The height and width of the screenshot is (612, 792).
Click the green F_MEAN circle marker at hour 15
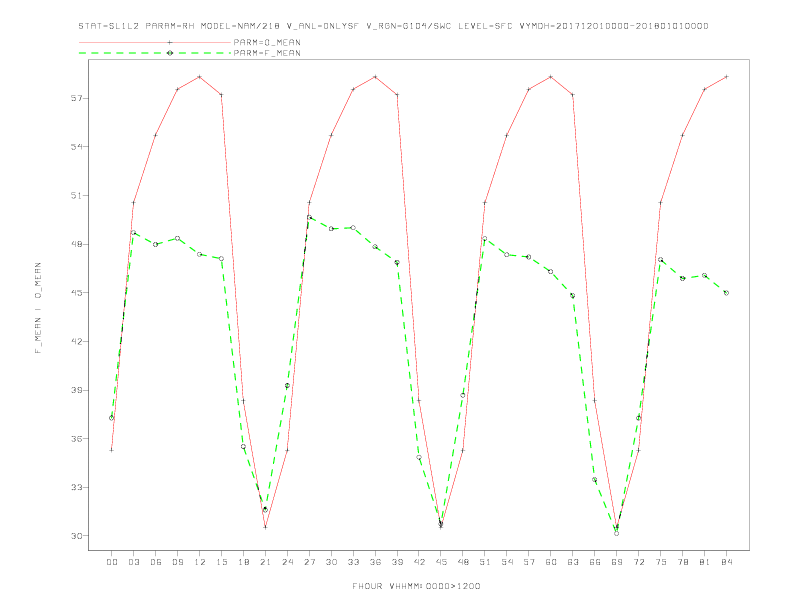click(x=221, y=259)
